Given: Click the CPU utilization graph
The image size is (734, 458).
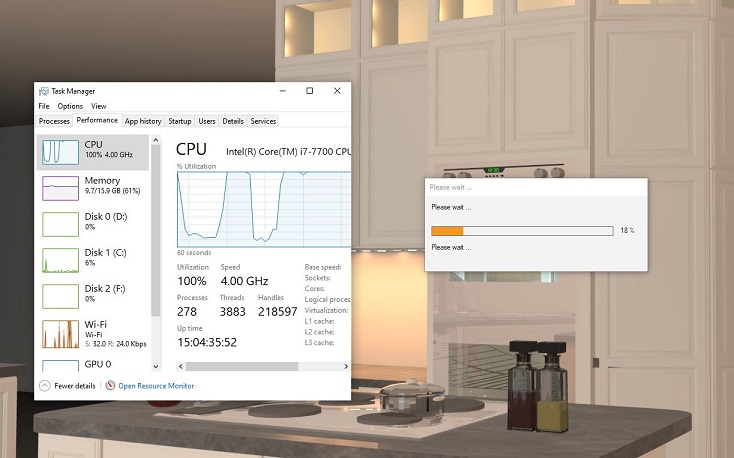Looking at the screenshot, I should point(264,209).
